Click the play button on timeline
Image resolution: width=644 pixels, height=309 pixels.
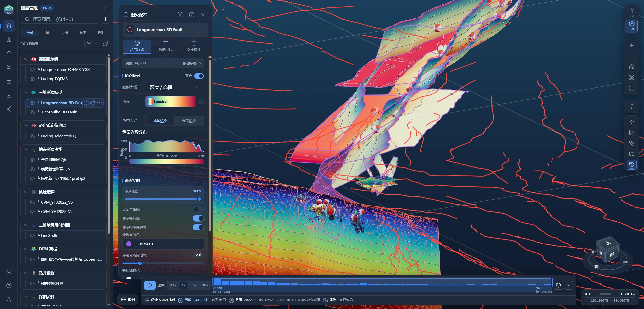tap(150, 285)
